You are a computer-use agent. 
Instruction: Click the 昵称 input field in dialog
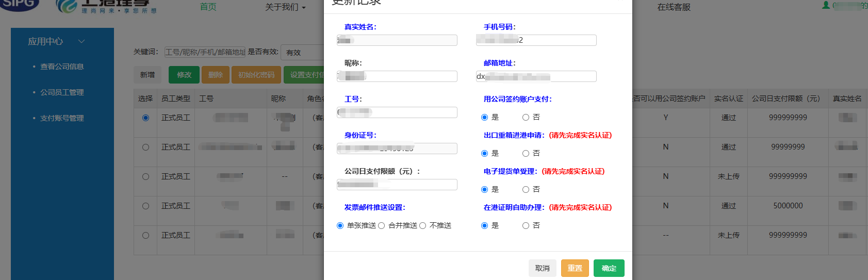397,76
